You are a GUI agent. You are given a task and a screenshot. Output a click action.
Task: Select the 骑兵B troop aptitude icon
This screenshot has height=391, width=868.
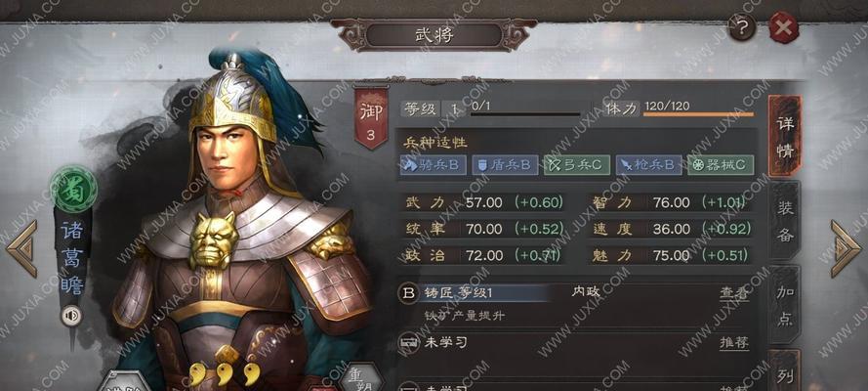point(433,165)
